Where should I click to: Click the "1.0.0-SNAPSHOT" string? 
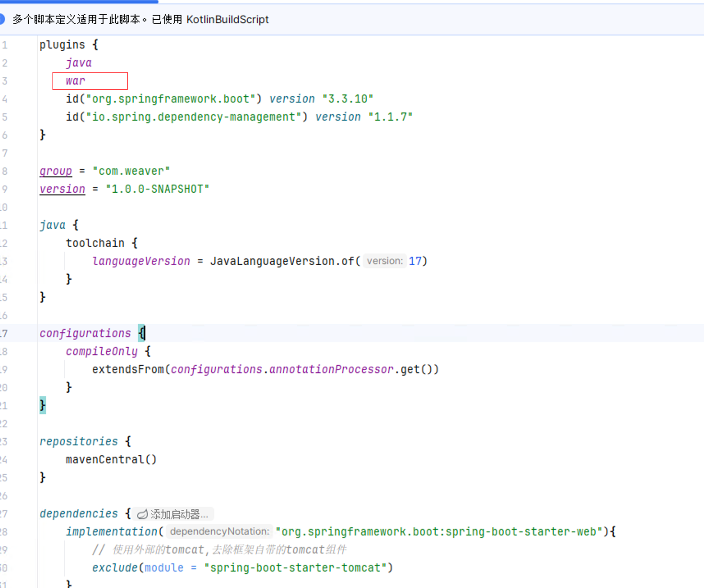tap(157, 189)
